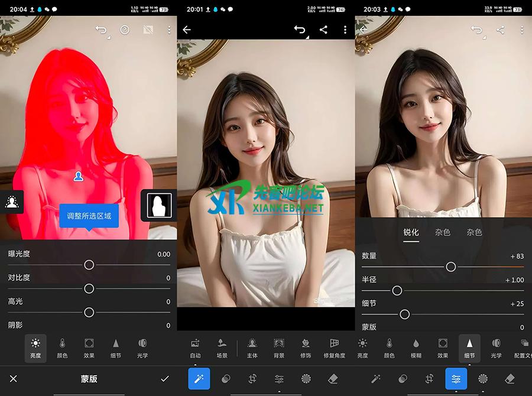Viewport: 532px width, 396px height.
Task: Open the 模糊 blur panel
Action: [x=416, y=348]
